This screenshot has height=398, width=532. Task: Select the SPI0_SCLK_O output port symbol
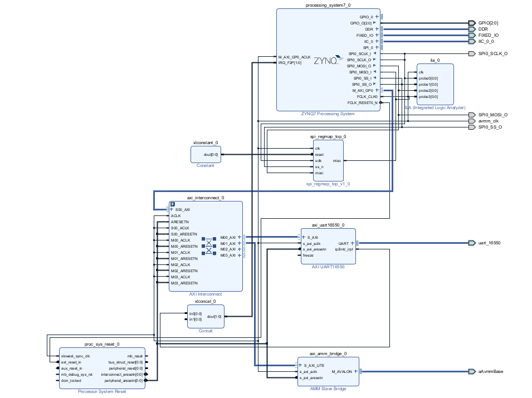(x=472, y=53)
